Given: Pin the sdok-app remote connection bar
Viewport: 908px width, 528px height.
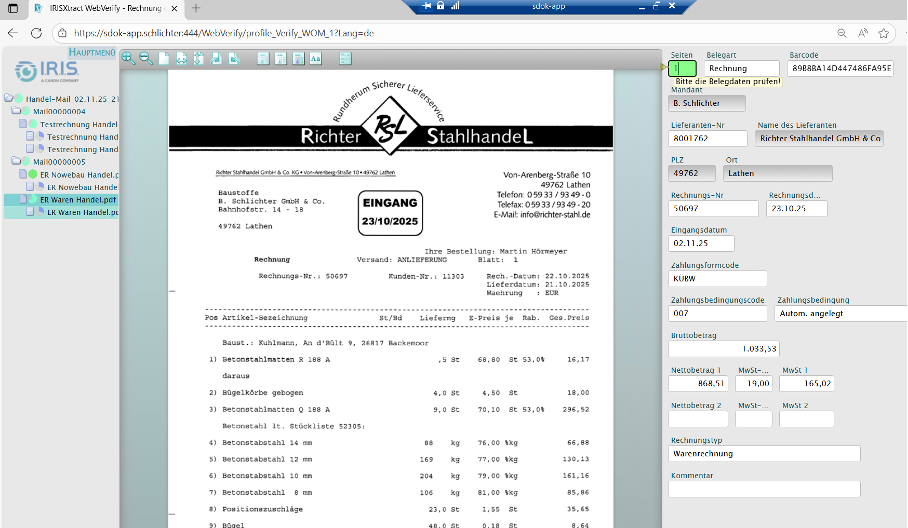Looking at the screenshot, I should (x=427, y=6).
